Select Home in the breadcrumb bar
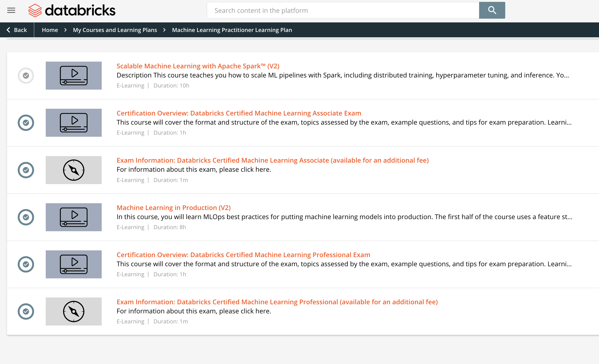The width and height of the screenshot is (599, 364). [50, 30]
